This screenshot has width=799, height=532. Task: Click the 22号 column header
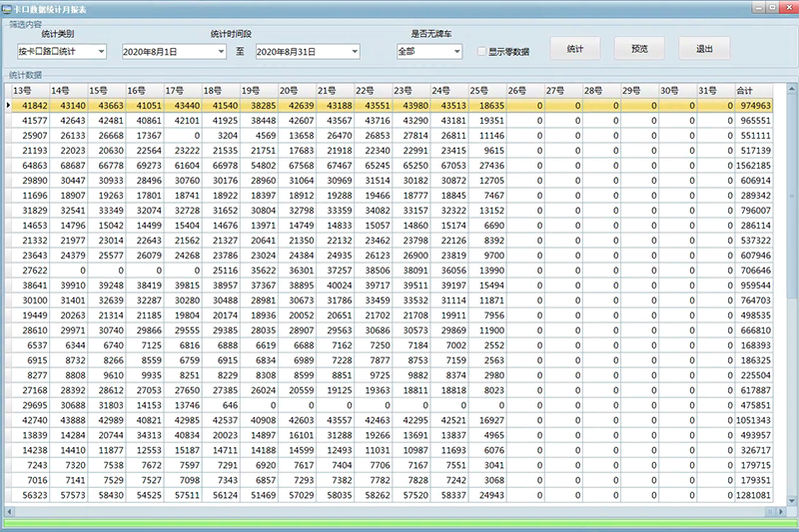click(372, 90)
